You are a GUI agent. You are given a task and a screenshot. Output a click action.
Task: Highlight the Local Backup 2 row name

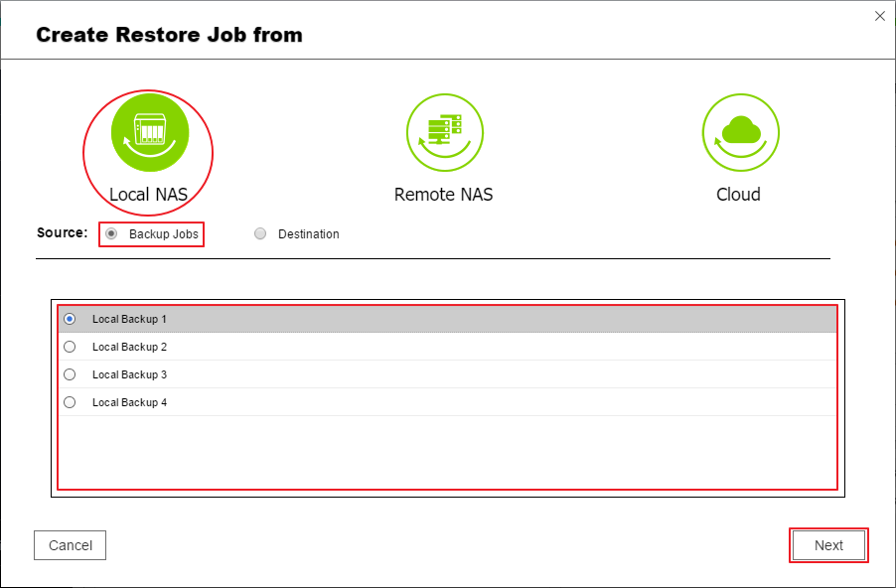129,347
